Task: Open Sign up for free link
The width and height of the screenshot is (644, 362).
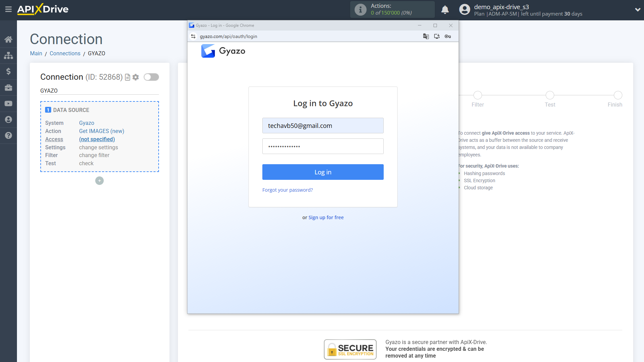Action: coord(326,217)
